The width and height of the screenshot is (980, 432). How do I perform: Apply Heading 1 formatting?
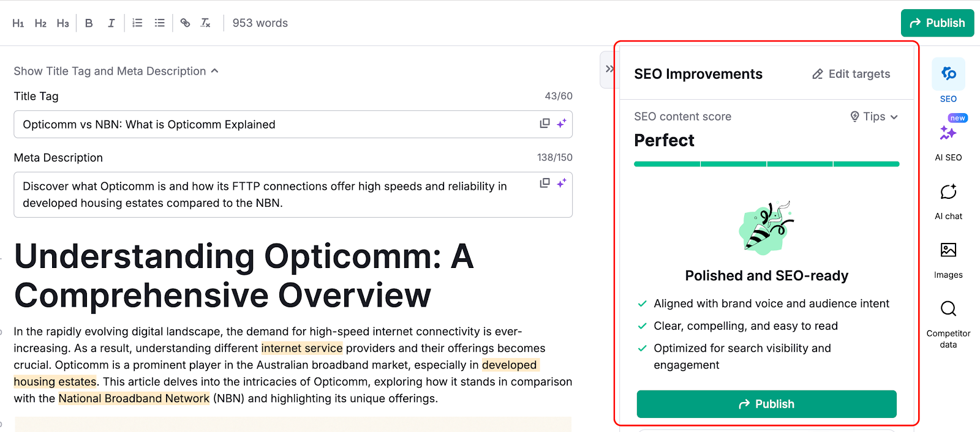(18, 23)
